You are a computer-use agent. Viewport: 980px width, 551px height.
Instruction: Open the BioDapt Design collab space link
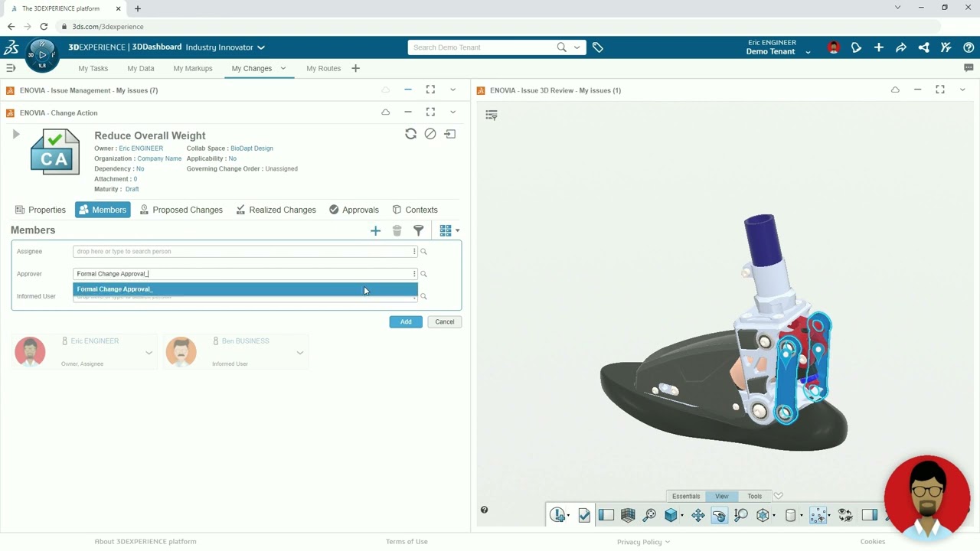(x=252, y=148)
